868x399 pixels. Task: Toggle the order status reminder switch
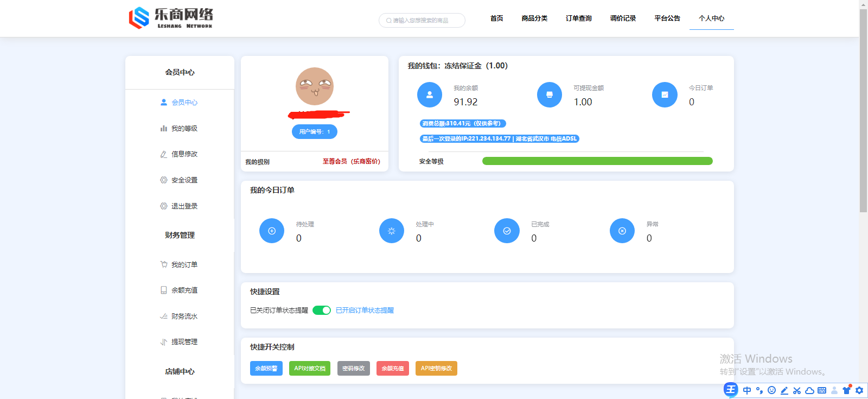coord(322,311)
